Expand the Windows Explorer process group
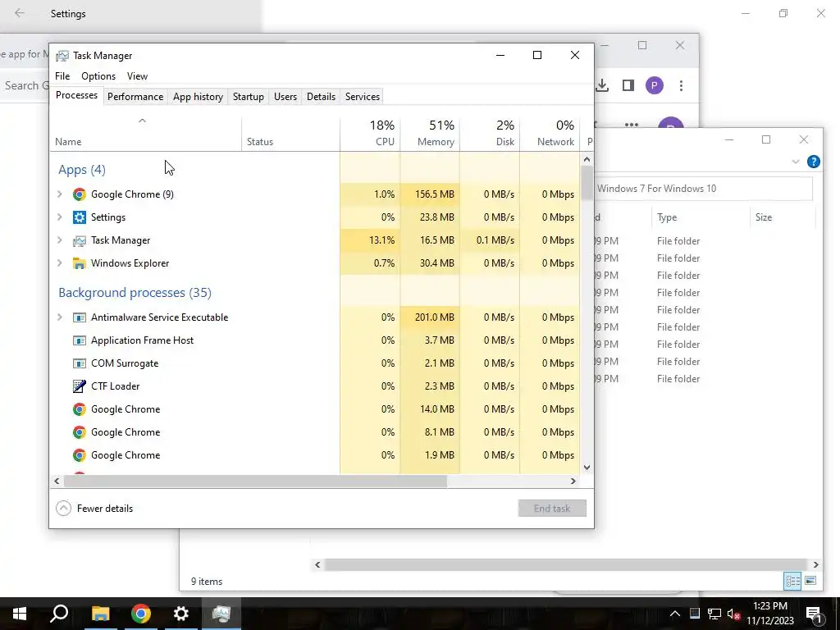This screenshot has width=840, height=630. [60, 263]
